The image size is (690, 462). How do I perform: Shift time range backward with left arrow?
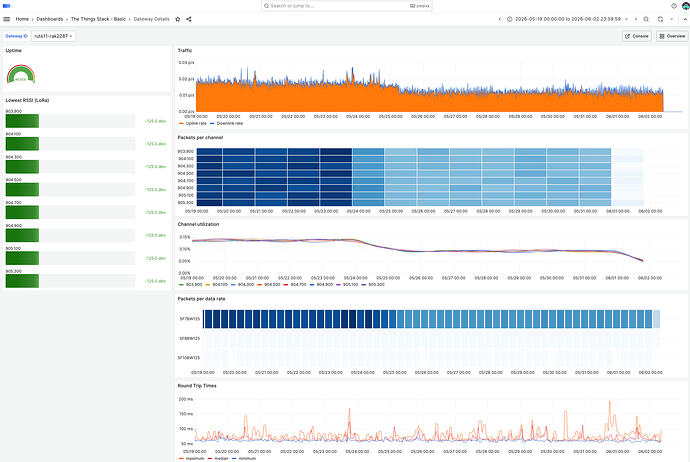coord(499,19)
